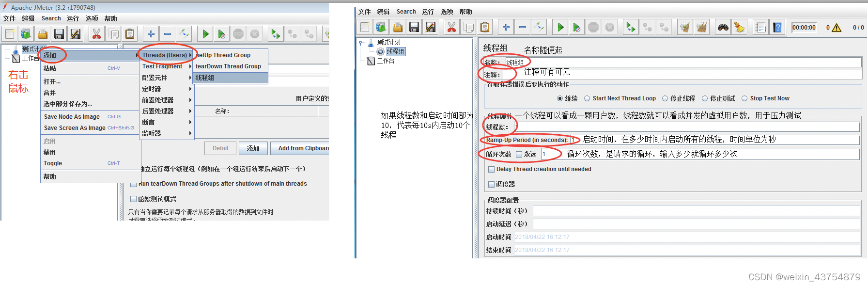Expand the 断言 submenu
This screenshot has height=286, width=868.
pyautogui.click(x=166, y=122)
